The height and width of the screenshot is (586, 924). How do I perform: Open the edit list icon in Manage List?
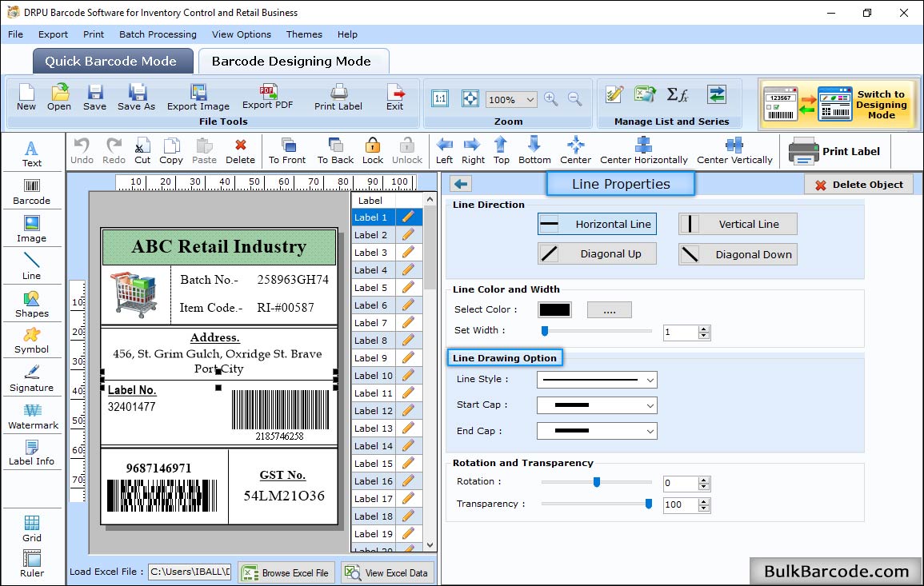(614, 94)
